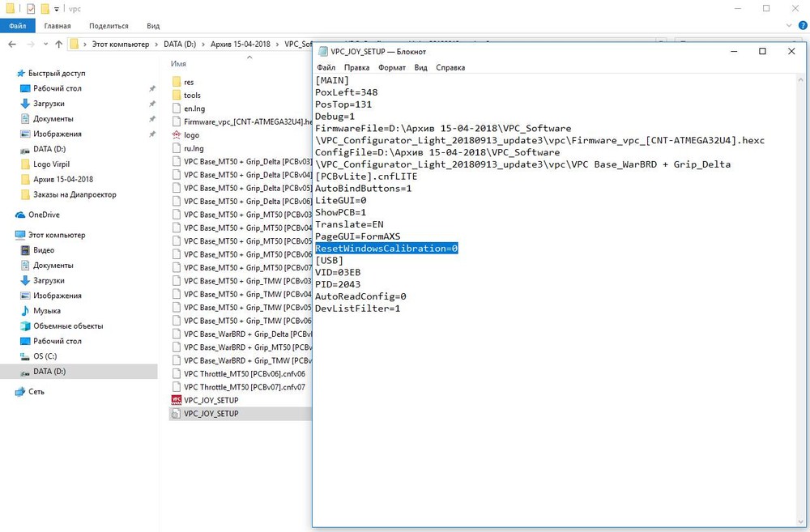Open pinned Документы under Quick access
The image size is (810, 532).
53,119
